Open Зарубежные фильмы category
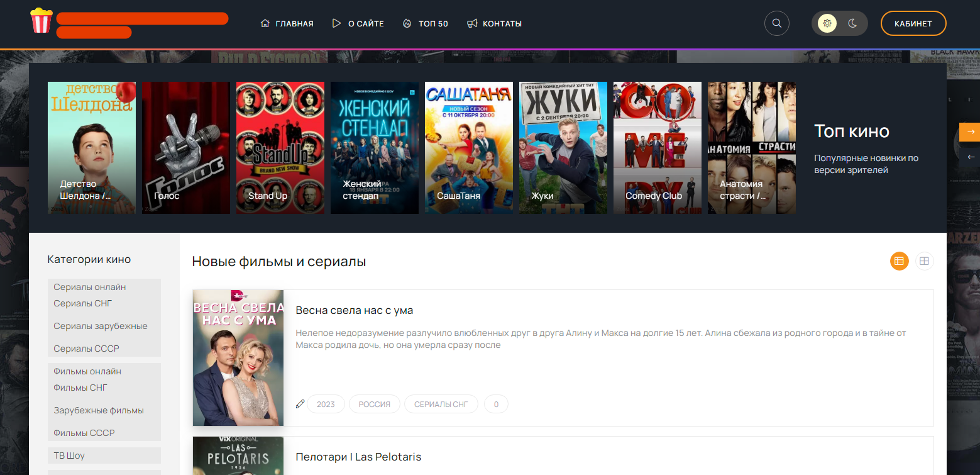980x475 pixels. [x=99, y=410]
